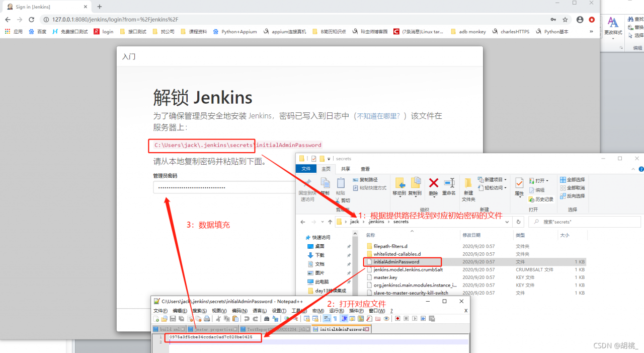
Task: Select 桌面 in Explorer quick access
Action: 319,246
